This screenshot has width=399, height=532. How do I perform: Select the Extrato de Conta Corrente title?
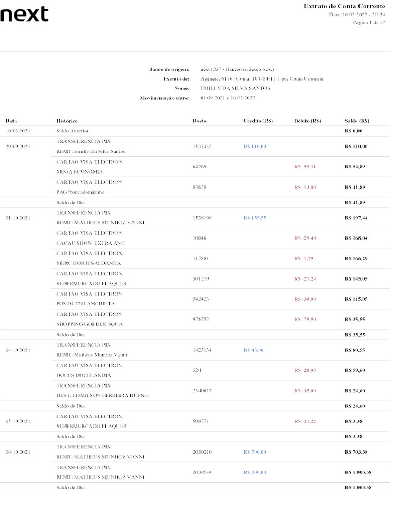click(x=344, y=6)
